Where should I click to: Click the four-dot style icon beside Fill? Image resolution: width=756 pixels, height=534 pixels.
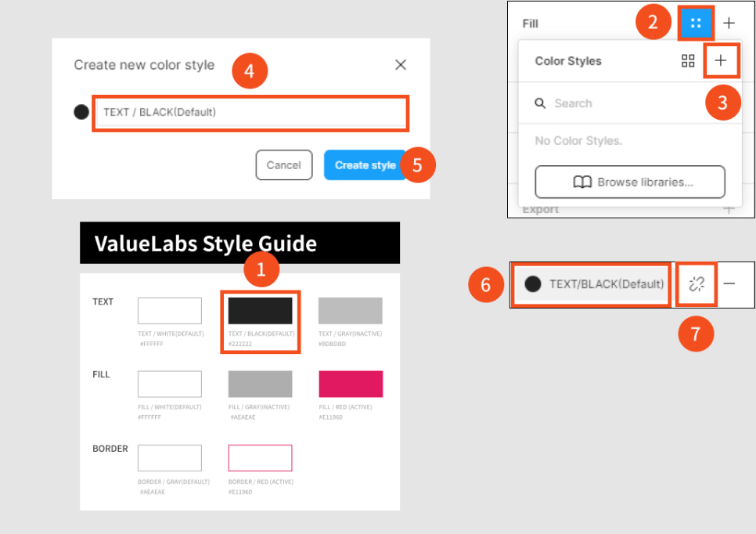pyautogui.click(x=695, y=23)
